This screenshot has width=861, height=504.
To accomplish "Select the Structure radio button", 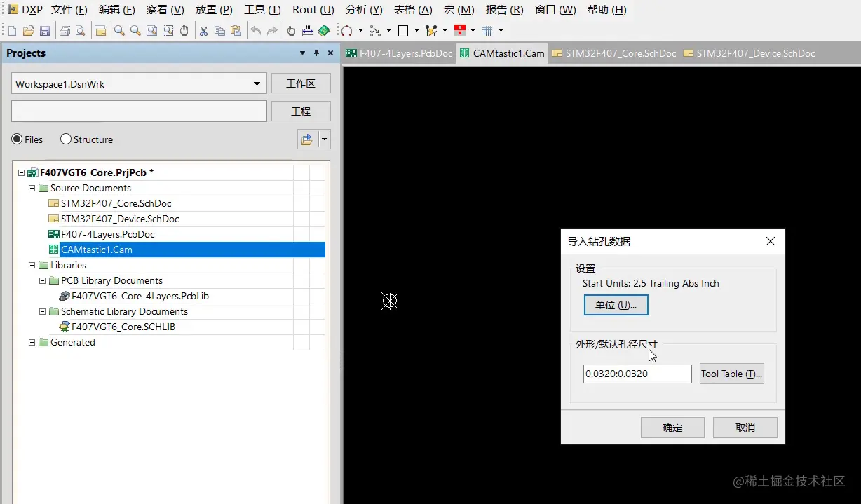I will click(x=66, y=139).
